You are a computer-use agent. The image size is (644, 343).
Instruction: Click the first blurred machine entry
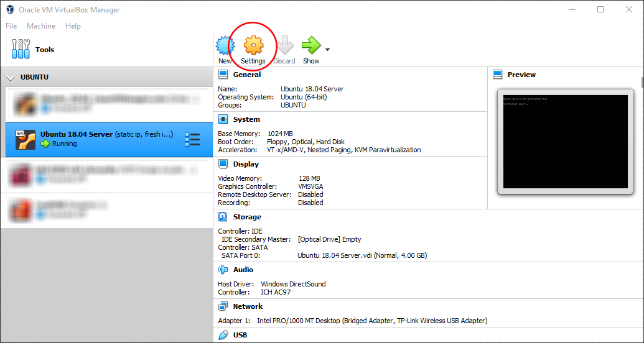pos(110,104)
